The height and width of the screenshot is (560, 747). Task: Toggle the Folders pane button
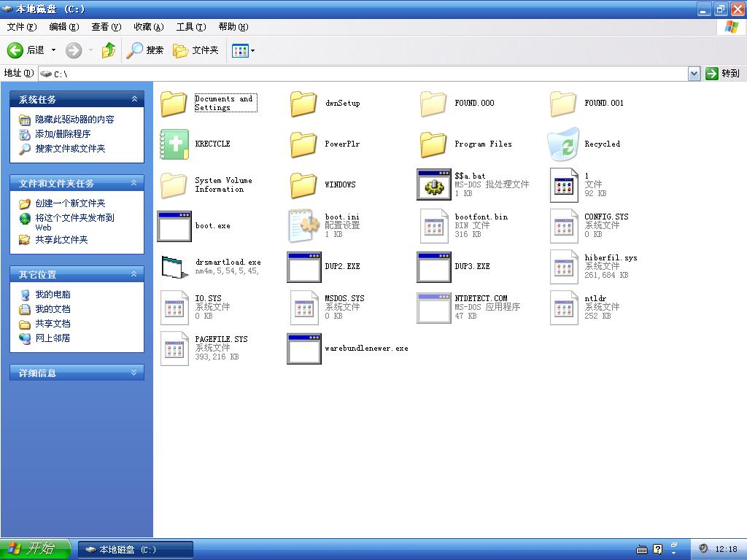pos(196,50)
